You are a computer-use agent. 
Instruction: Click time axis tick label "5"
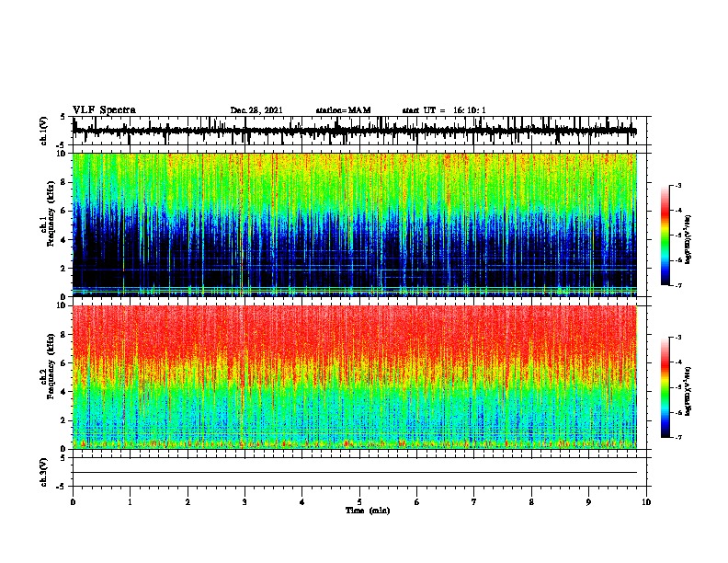[x=359, y=502]
